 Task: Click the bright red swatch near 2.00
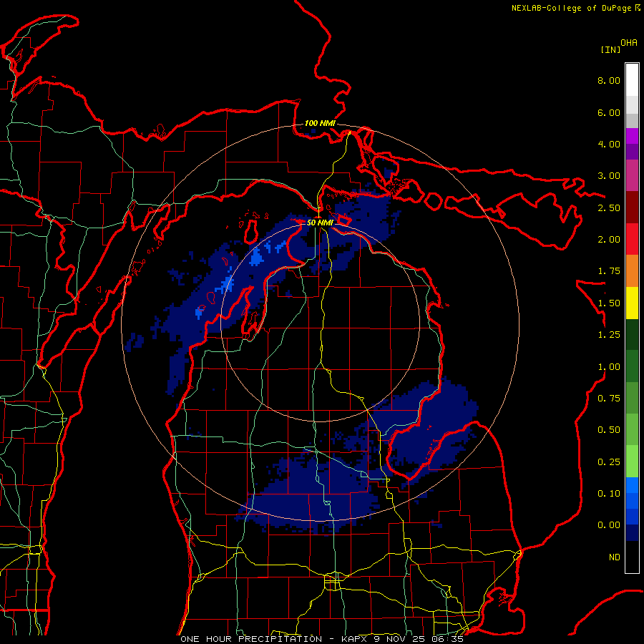point(632,239)
